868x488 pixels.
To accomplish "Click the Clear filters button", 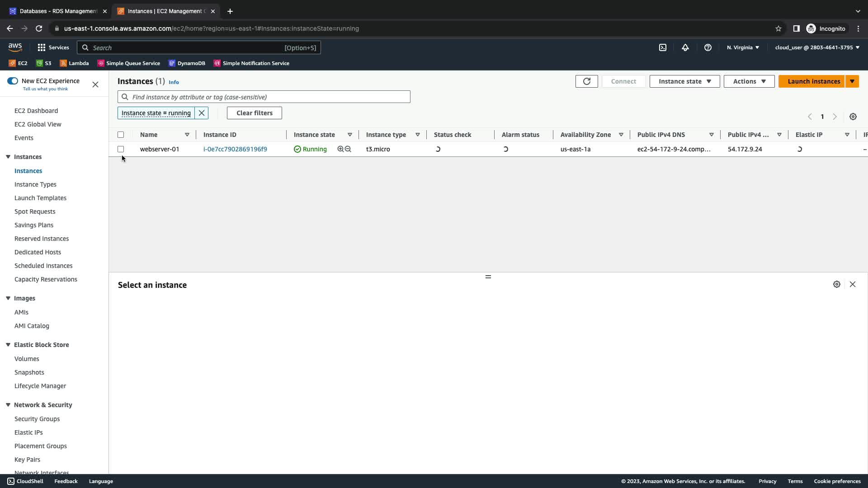I will point(254,113).
